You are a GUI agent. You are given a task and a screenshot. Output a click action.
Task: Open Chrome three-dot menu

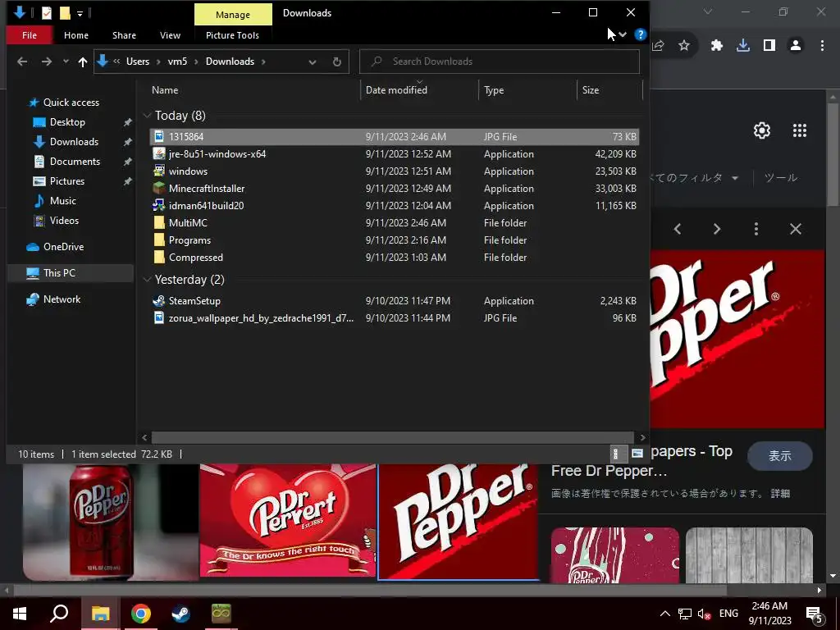click(x=822, y=46)
